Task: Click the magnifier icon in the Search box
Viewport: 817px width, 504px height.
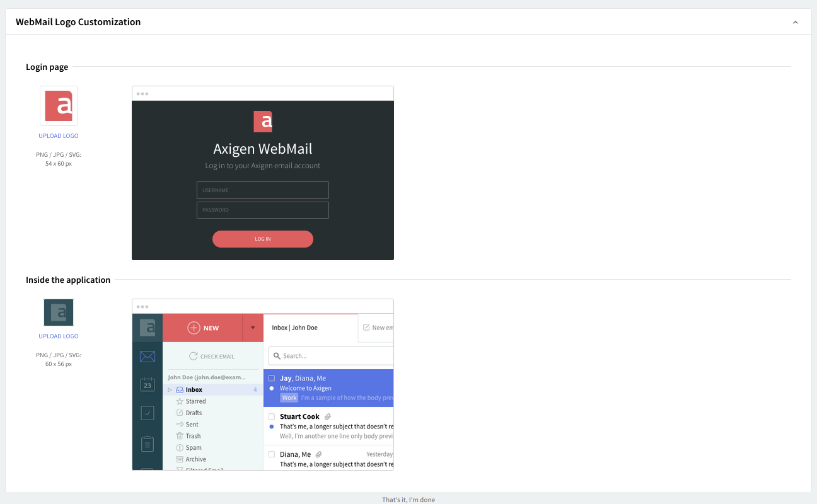Action: coord(277,356)
